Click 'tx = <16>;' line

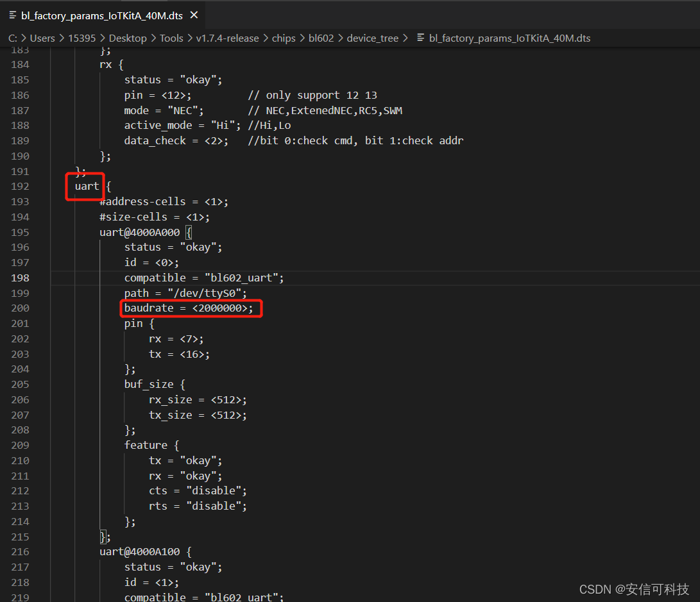tap(179, 354)
